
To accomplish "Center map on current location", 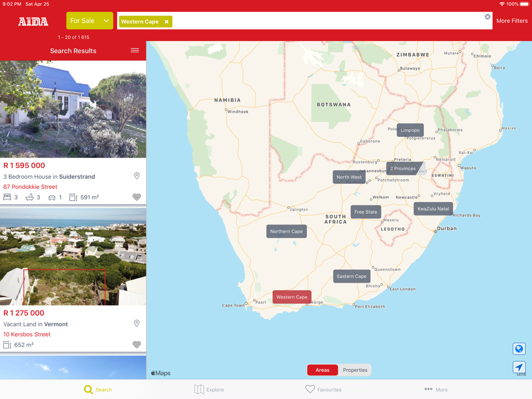I will click(519, 367).
